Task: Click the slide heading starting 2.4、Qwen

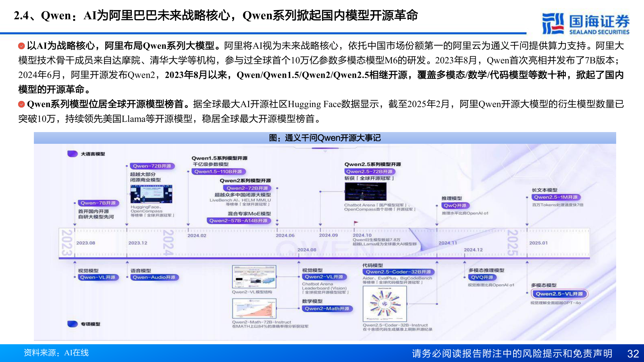Action: click(216, 15)
